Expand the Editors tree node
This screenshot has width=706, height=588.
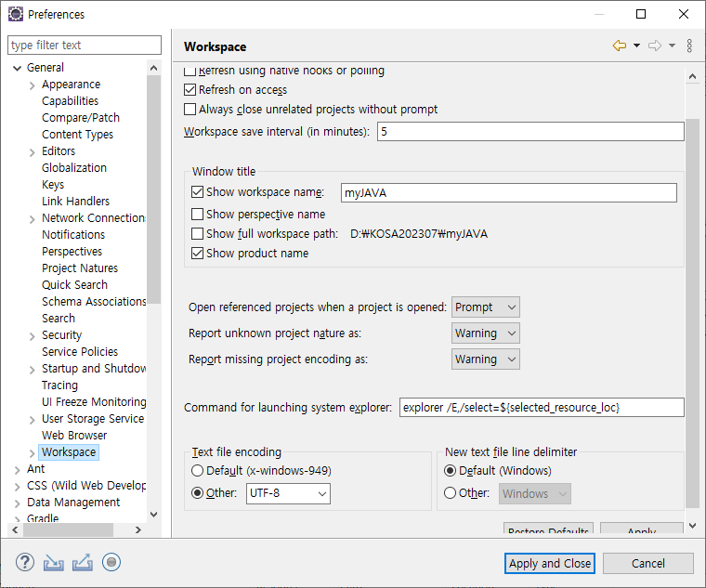pyautogui.click(x=32, y=152)
